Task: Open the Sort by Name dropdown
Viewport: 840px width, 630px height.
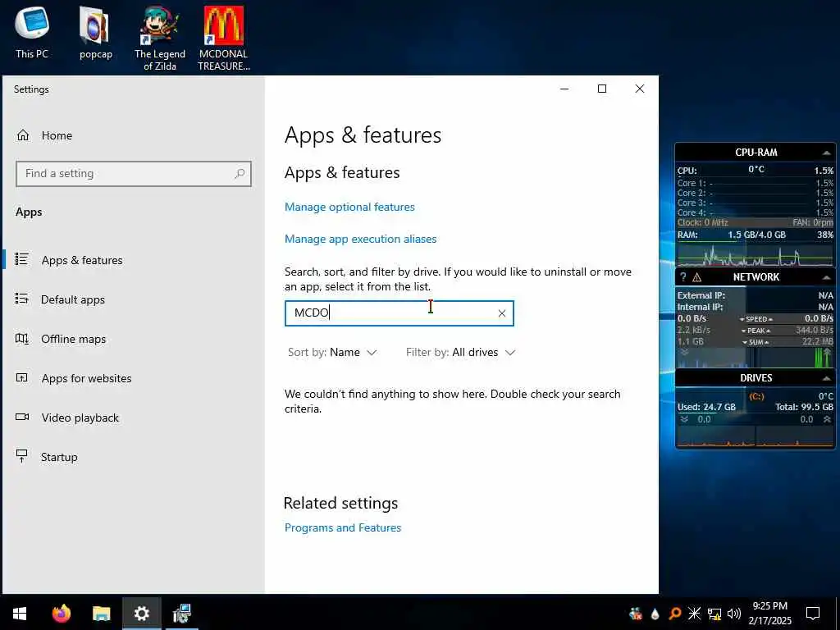Action: [x=332, y=353]
